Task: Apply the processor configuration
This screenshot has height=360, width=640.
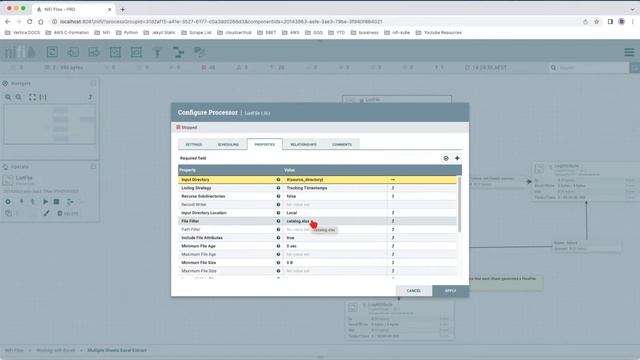Action: pyautogui.click(x=450, y=291)
